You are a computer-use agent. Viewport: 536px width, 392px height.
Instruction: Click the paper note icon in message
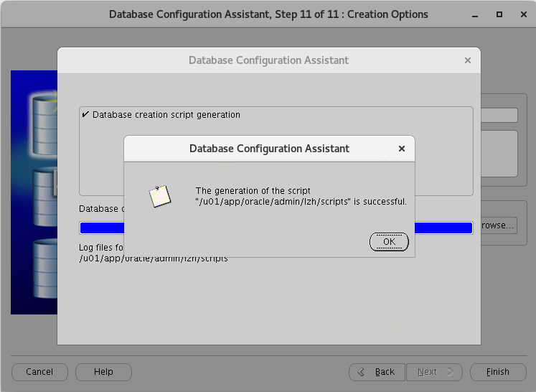coord(159,196)
